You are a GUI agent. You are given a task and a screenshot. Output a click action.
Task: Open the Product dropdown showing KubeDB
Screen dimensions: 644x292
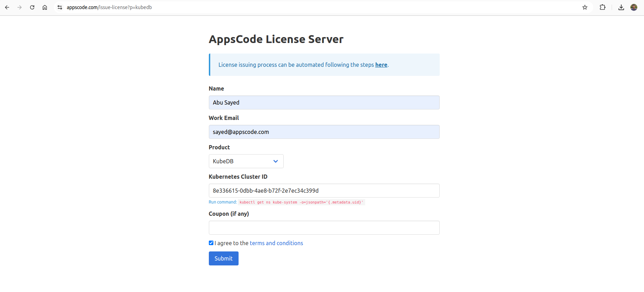[246, 161]
